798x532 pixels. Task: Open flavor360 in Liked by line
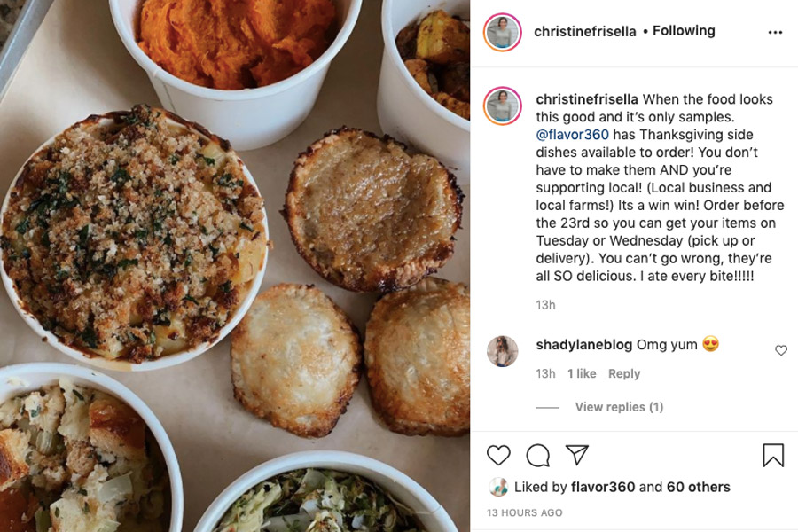pyautogui.click(x=603, y=487)
